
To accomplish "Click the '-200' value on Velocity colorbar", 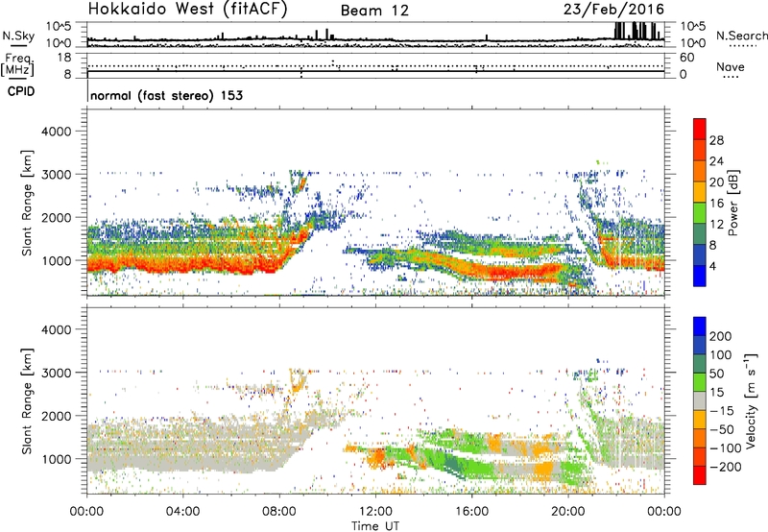I will point(726,467).
